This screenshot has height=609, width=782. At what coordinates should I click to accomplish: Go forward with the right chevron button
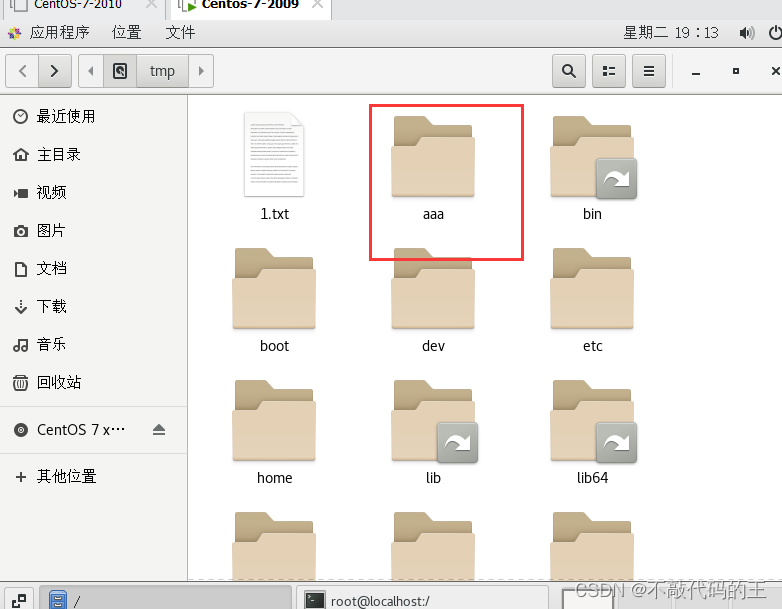pos(55,71)
